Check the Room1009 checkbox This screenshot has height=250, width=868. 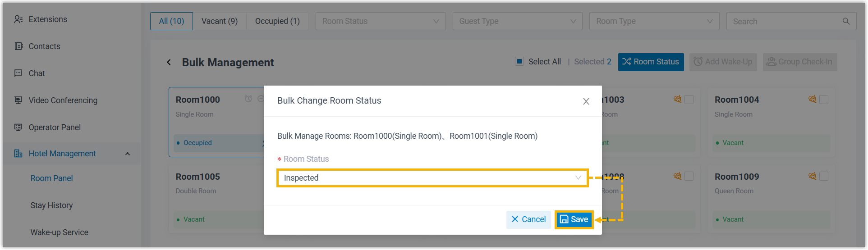pos(824,176)
